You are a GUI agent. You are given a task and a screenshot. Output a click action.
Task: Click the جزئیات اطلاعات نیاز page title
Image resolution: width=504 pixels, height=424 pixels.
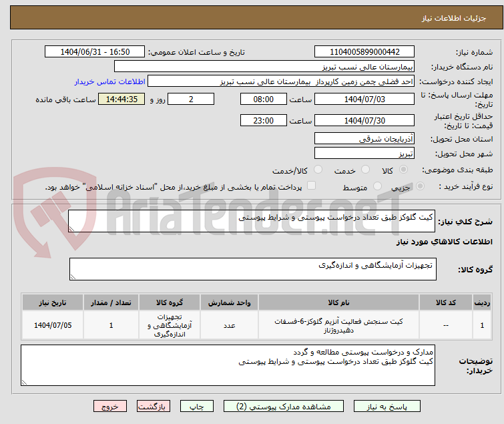pyautogui.click(x=453, y=18)
